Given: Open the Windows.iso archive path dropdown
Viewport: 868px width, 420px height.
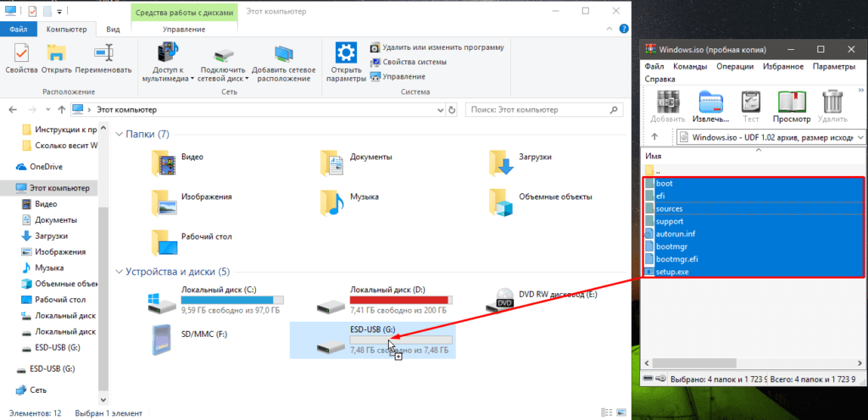Looking at the screenshot, I should tap(860, 137).
